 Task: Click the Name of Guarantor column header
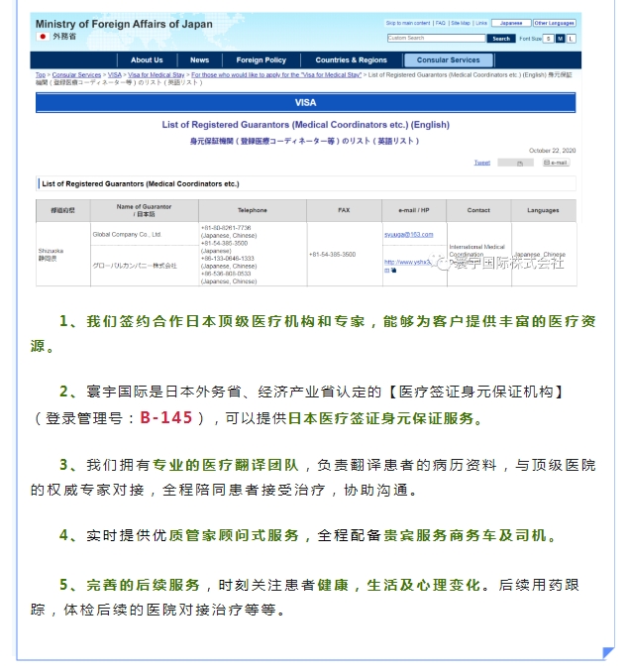pos(144,210)
